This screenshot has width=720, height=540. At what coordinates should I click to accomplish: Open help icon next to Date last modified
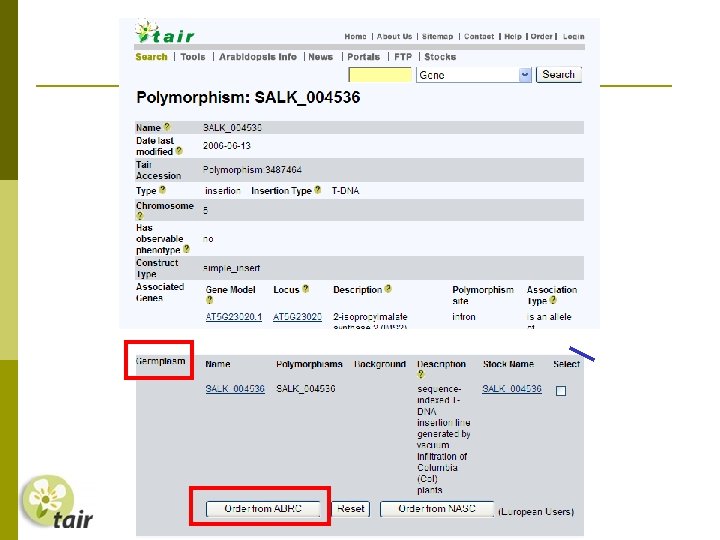pos(179,151)
